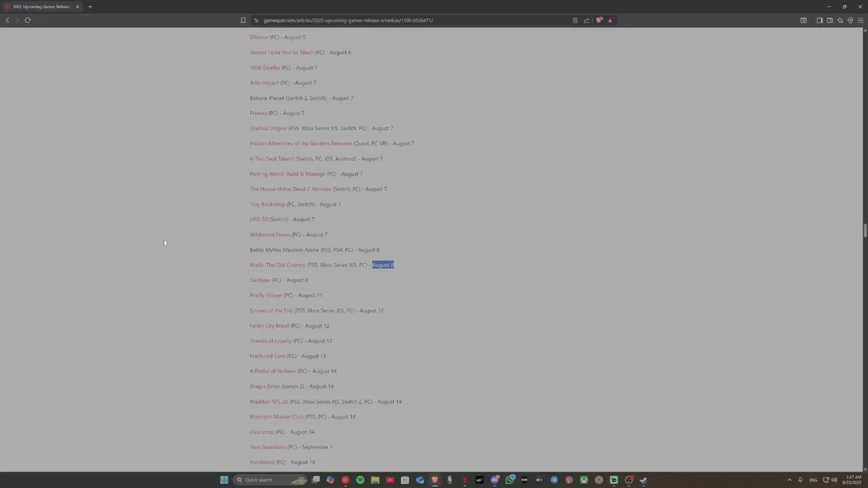Open the Midnight Murder Club link

point(277,417)
